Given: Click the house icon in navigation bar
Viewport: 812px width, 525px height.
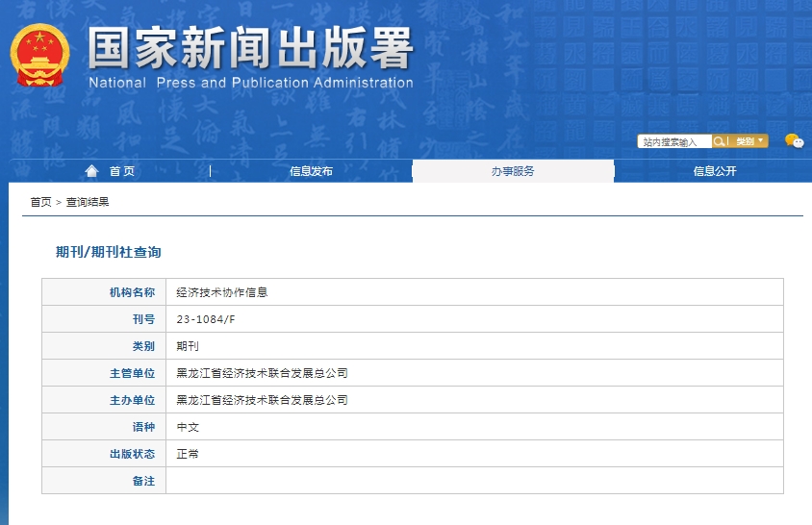Looking at the screenshot, I should (x=92, y=171).
